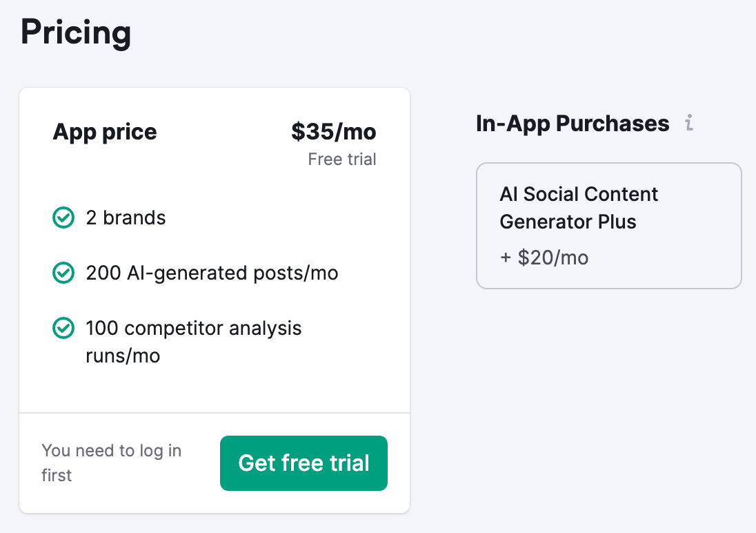This screenshot has width=756, height=533.
Task: Click the In-App Purchases section heading
Action: click(x=571, y=123)
